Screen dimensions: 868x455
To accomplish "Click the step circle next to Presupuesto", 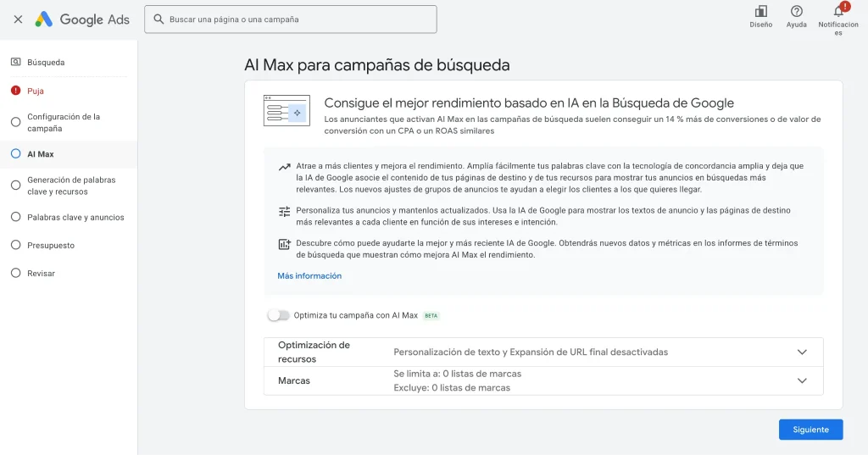I will pos(15,245).
